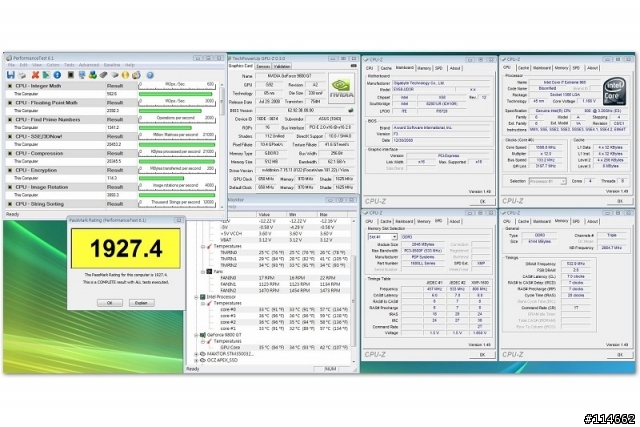This screenshot has width=640, height=427.
Task: Switch to the Sensors tab in GPU-Z
Action: pyautogui.click(x=263, y=66)
